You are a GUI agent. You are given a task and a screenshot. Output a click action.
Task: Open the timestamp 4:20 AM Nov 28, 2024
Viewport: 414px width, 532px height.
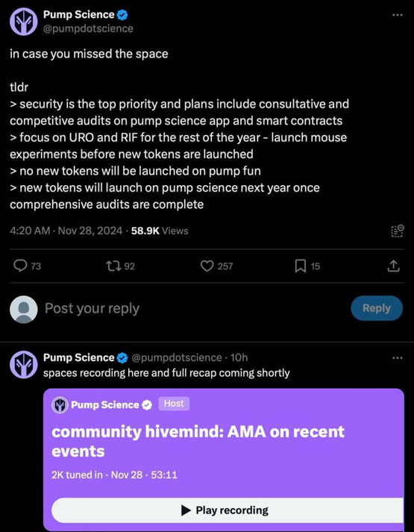point(66,231)
